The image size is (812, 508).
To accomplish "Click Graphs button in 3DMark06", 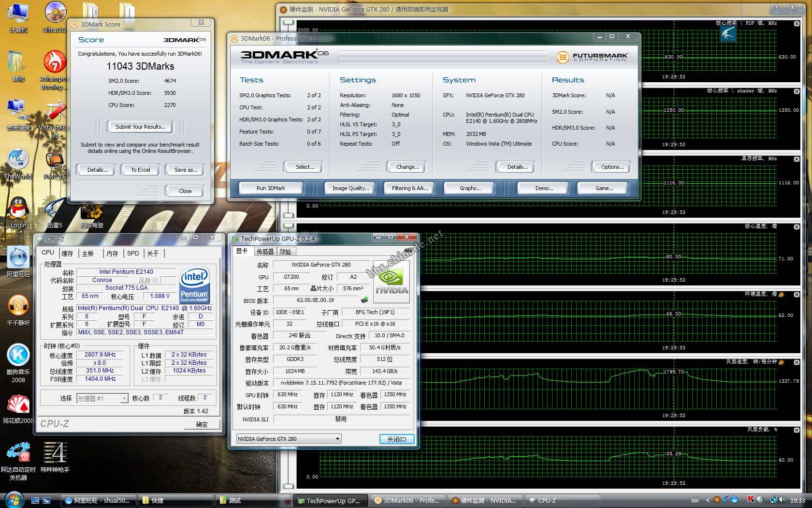I will point(470,188).
